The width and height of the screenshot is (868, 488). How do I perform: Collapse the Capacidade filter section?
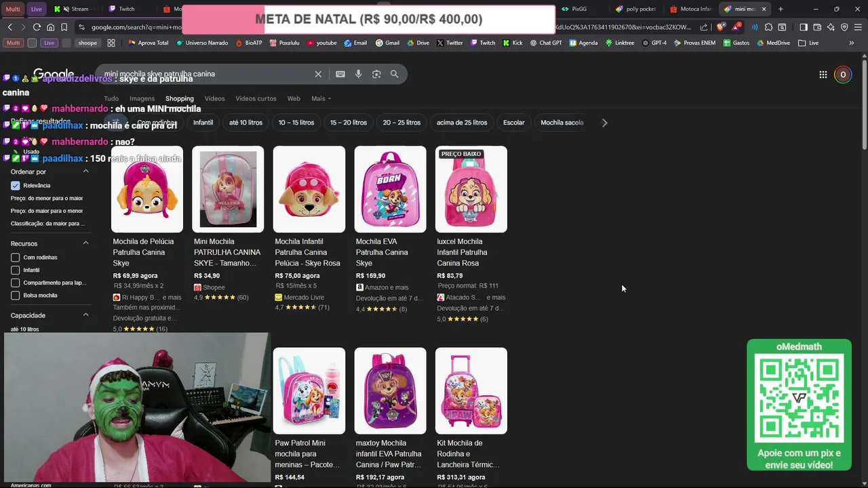[x=85, y=315]
